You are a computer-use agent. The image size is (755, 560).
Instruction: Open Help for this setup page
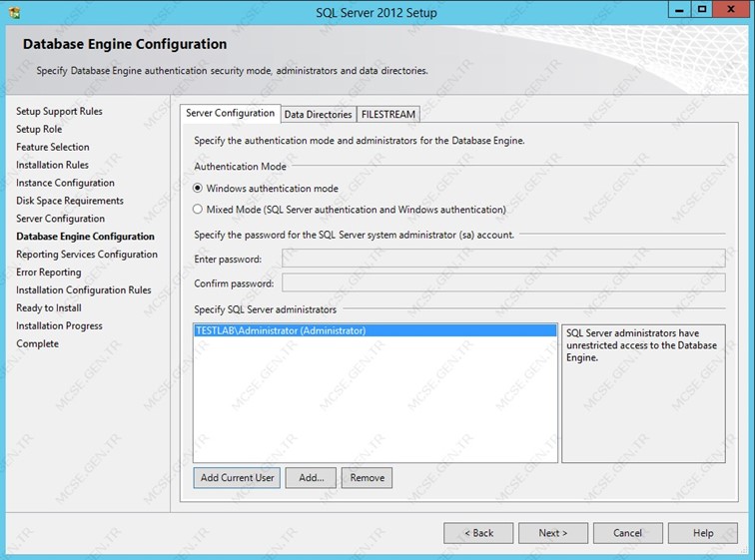(x=703, y=533)
